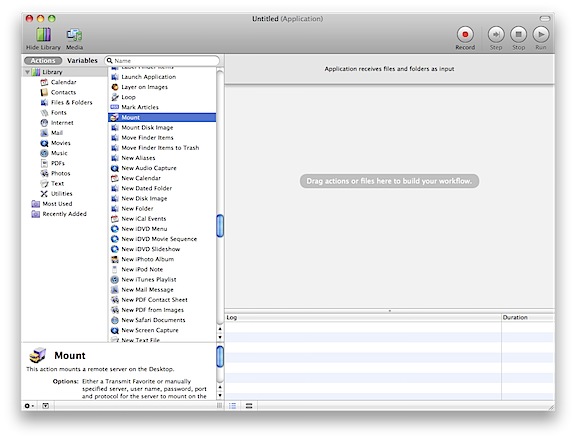
Task: Select the New iPhoto Album action
Action: tap(162, 259)
